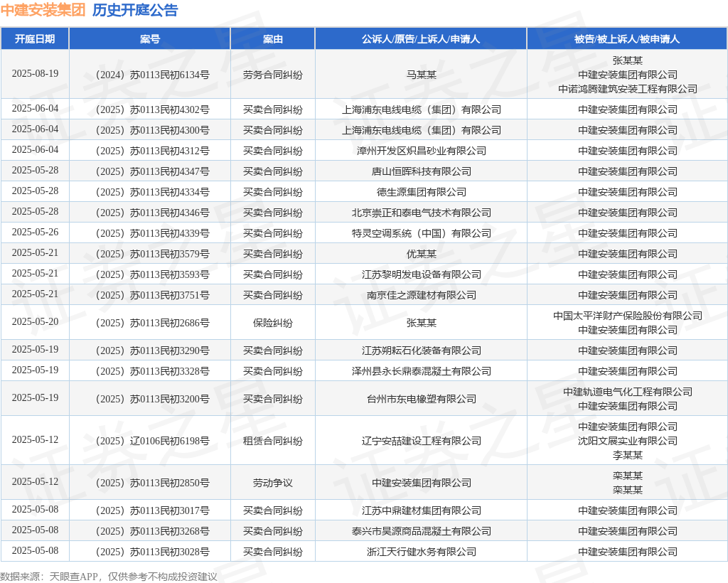728x583 pixels.
Task: Click the 被告/被上诉人/被申请人 column header
Action: click(x=627, y=39)
